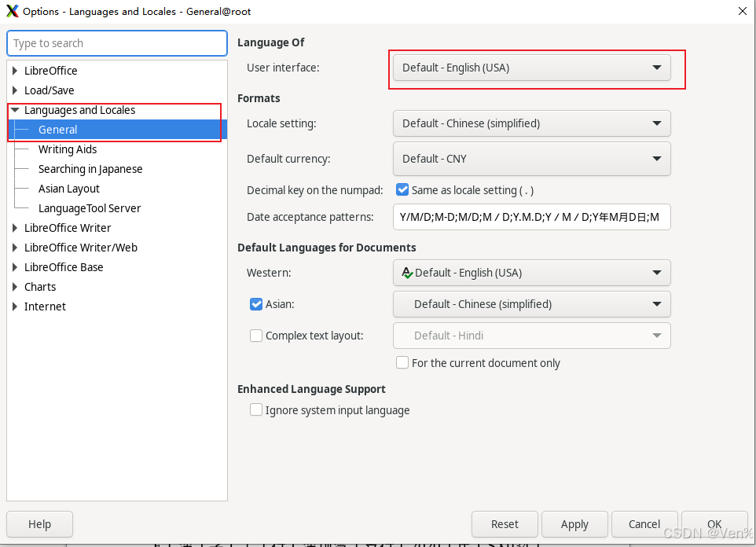
Task: Expand the LibreOffice Writer node
Action: point(15,228)
